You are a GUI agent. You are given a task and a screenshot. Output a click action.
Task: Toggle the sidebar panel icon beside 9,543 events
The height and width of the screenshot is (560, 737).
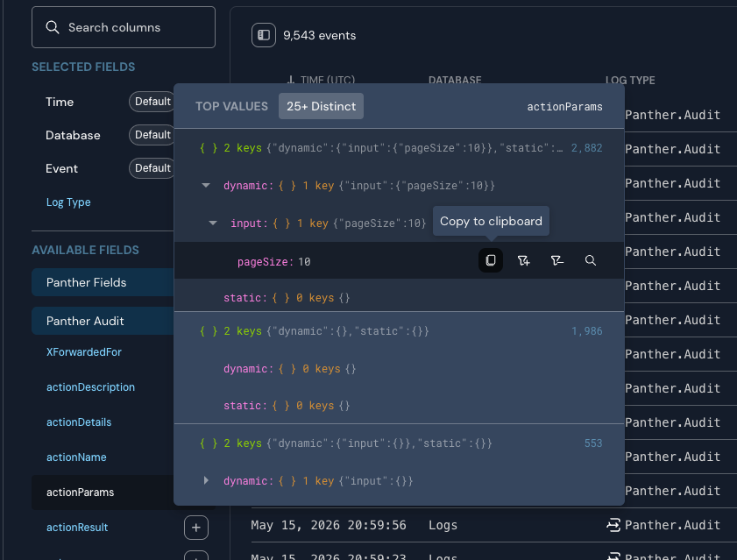tap(264, 35)
